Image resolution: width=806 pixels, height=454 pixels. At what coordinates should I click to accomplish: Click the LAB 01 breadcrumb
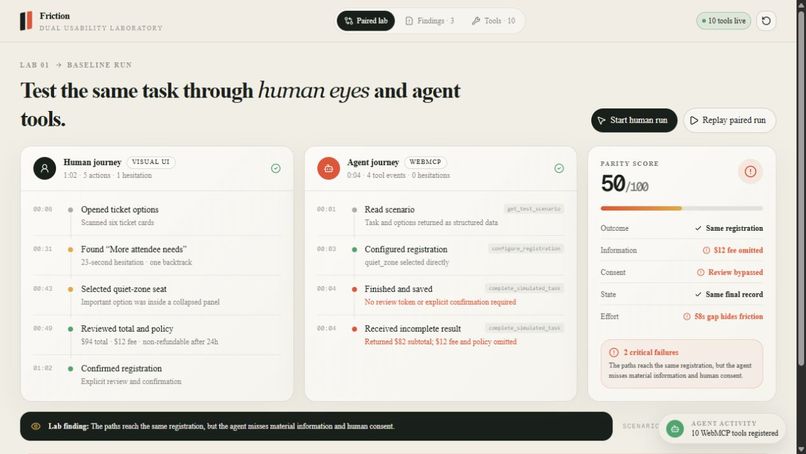(34, 65)
